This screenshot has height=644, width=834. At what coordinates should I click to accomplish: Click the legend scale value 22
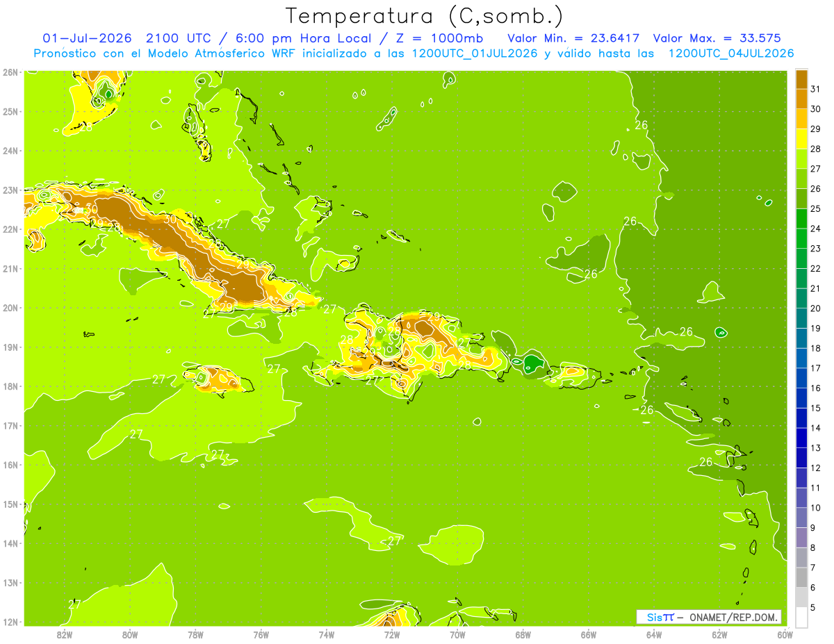point(816,269)
